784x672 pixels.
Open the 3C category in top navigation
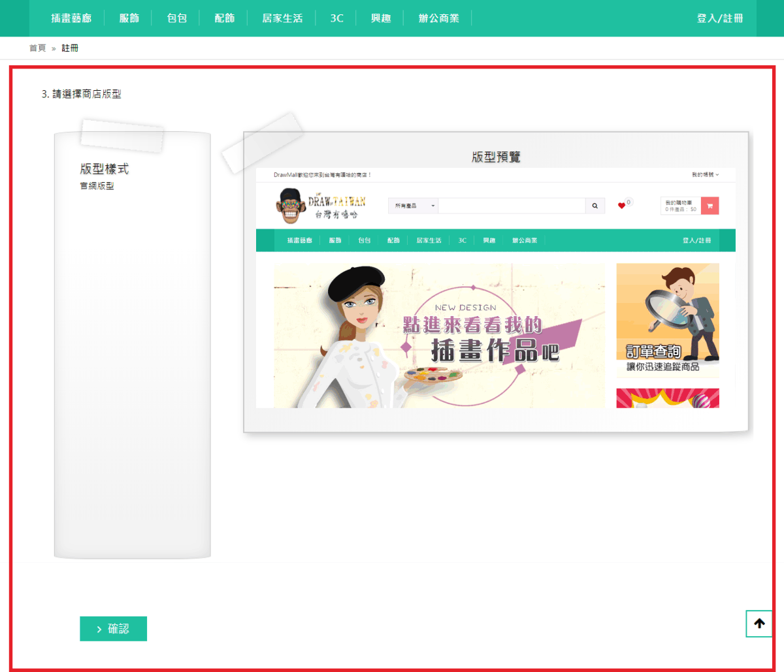[x=337, y=18]
